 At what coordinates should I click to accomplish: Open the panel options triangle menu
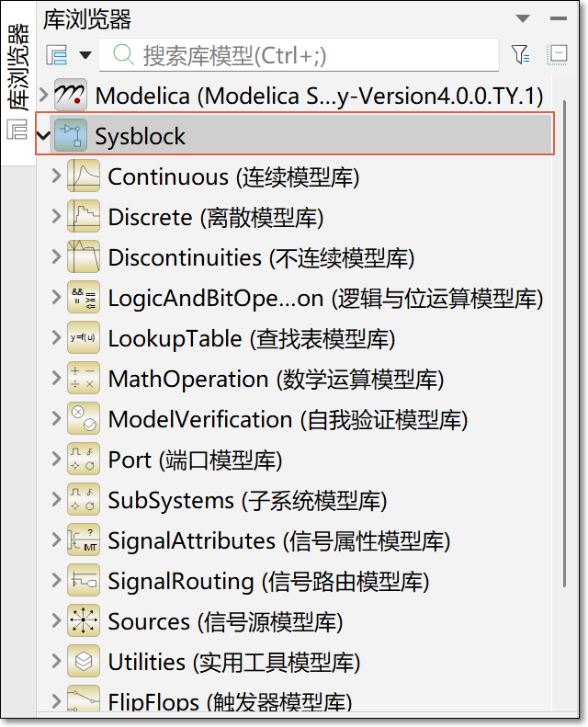tap(523, 18)
